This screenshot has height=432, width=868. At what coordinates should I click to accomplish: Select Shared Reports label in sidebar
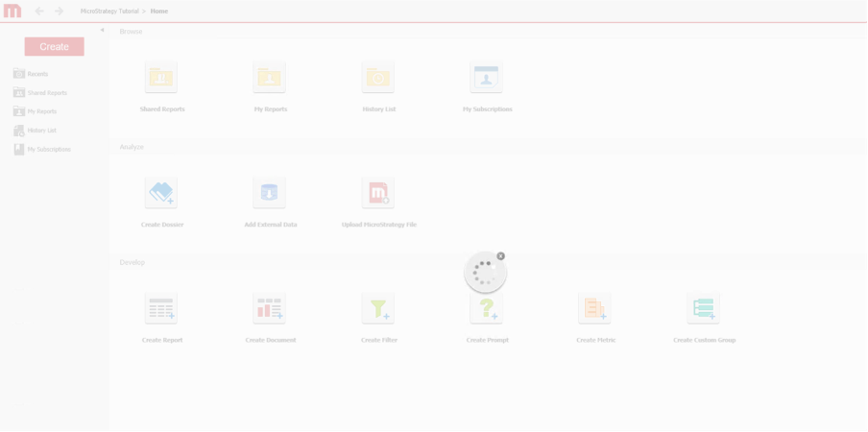[47, 93]
